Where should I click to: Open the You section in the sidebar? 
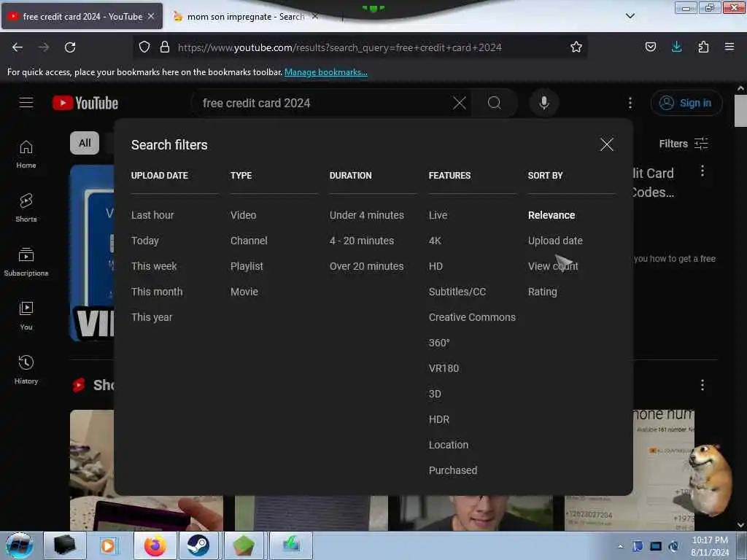[x=26, y=316]
